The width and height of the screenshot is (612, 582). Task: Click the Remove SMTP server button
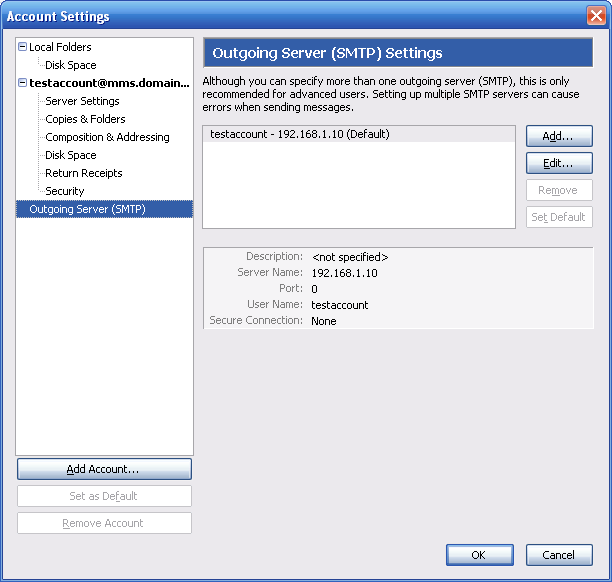click(x=559, y=190)
